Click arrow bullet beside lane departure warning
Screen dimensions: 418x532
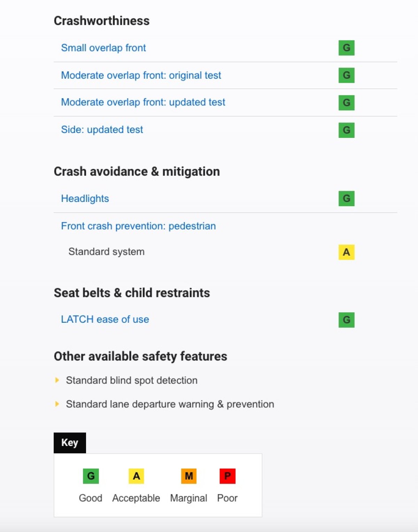point(57,404)
